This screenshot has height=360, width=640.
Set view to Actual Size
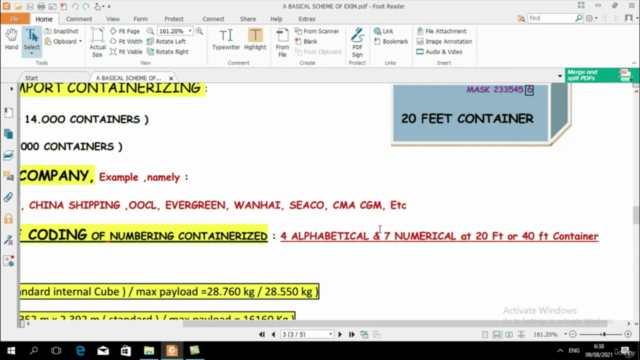click(98, 42)
